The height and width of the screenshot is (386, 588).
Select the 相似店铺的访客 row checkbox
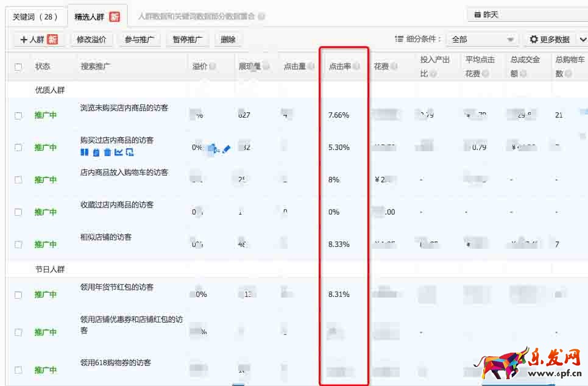[18, 245]
